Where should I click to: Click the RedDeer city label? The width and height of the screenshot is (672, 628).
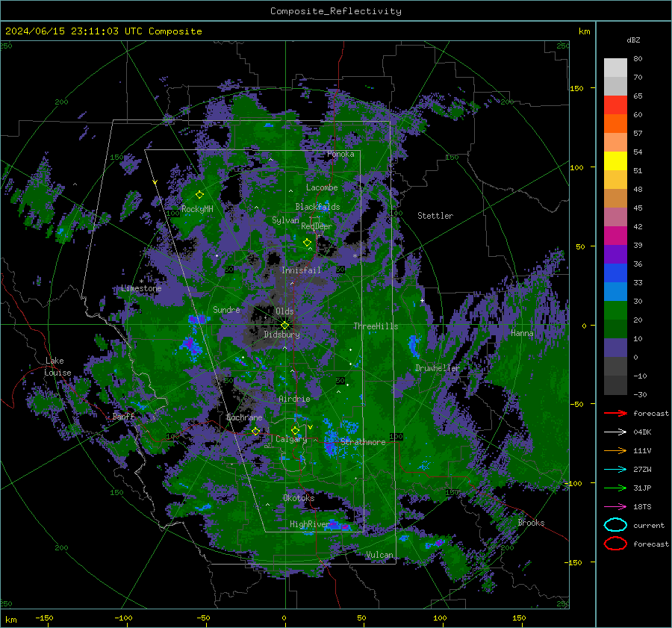click(x=317, y=226)
